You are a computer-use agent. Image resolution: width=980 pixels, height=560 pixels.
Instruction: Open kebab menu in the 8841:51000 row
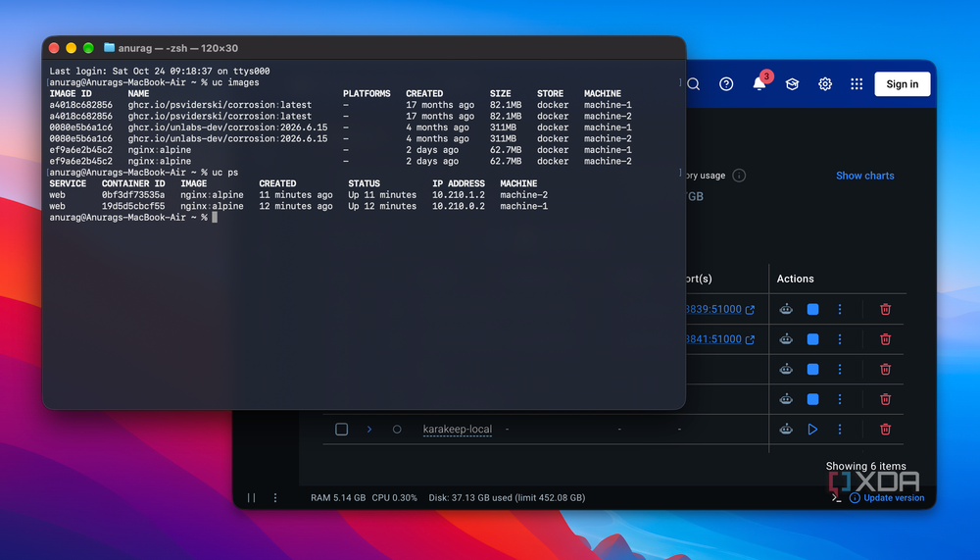click(840, 339)
